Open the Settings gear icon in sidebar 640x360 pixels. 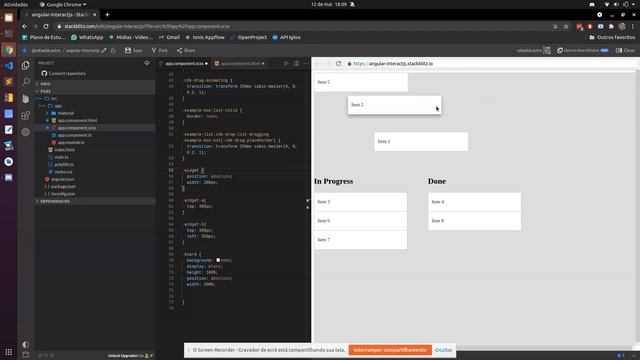25,132
